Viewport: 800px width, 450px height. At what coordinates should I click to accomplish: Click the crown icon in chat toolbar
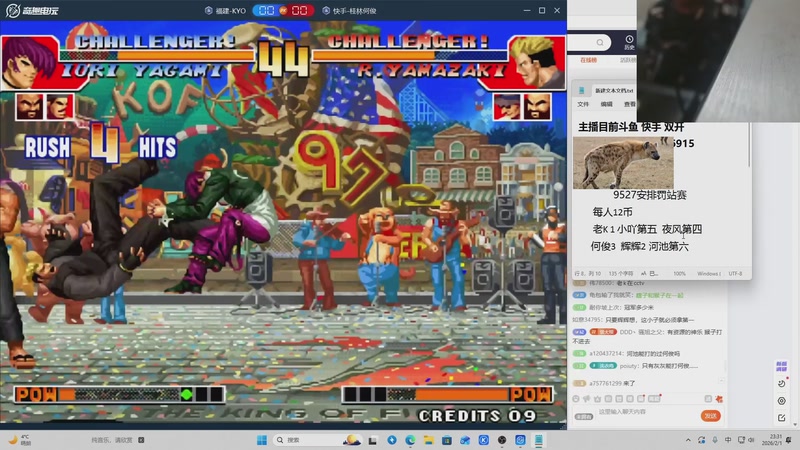(597, 399)
